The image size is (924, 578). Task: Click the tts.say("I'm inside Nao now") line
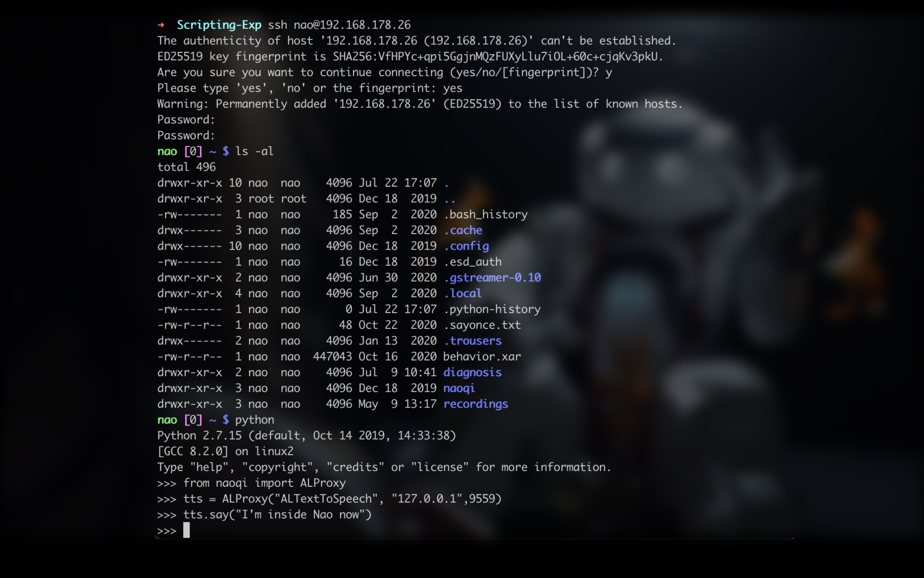(264, 514)
